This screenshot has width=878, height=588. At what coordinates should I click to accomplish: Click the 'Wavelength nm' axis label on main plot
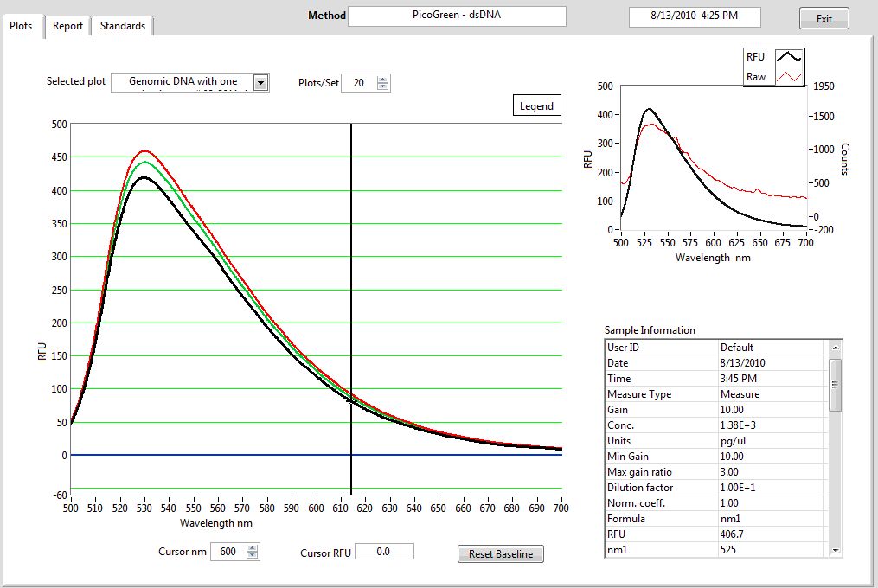tap(215, 523)
